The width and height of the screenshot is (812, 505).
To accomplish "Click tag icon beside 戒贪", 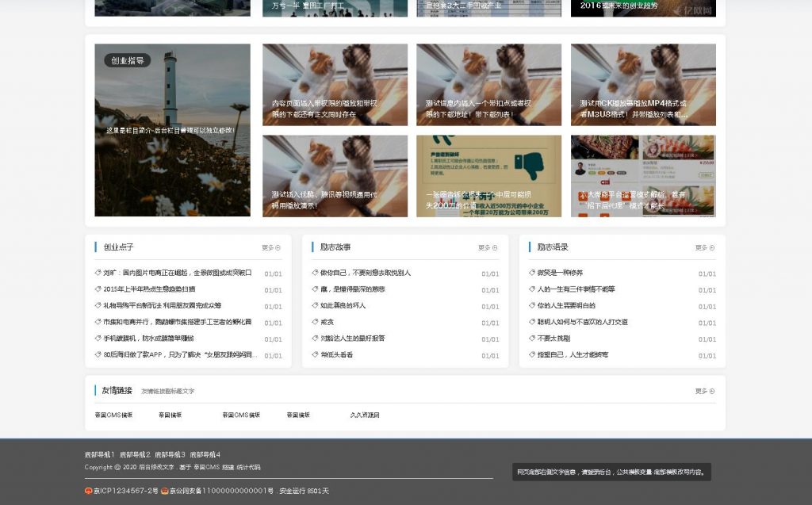I will (315, 322).
